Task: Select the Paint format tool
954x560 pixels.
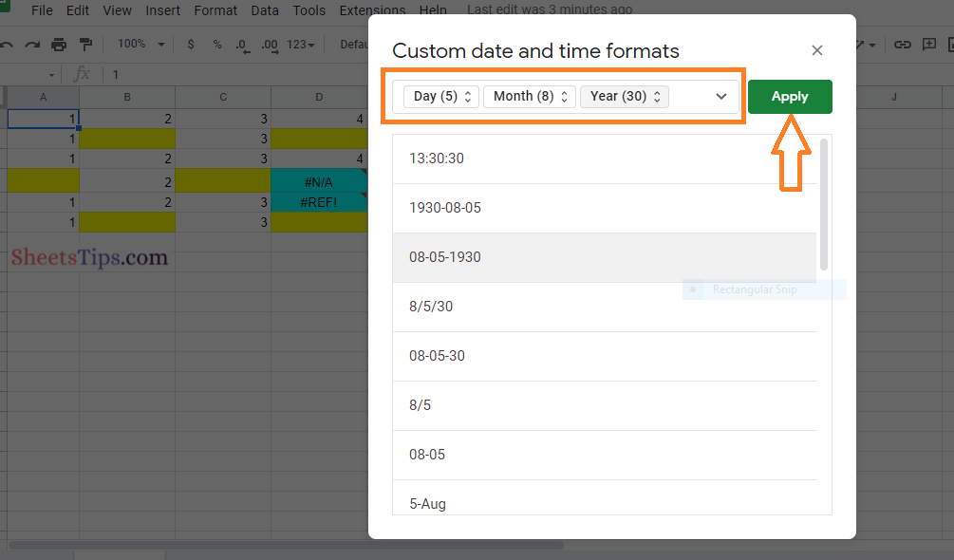Action: pos(84,44)
